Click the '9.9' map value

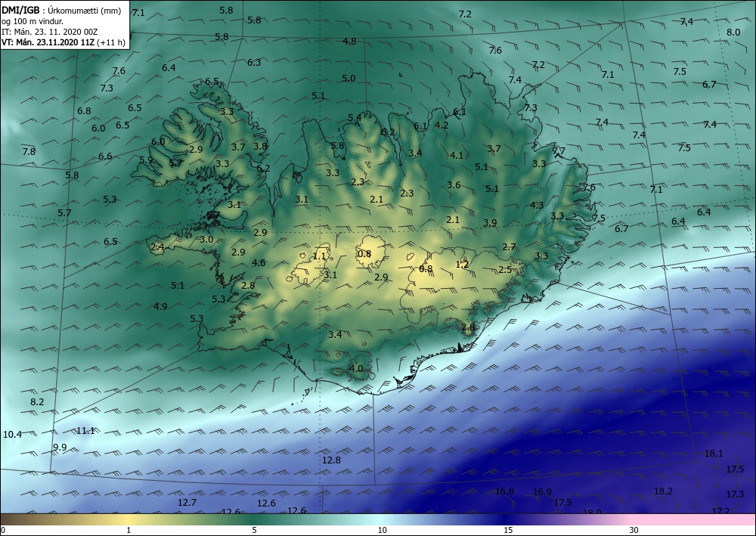60,448
